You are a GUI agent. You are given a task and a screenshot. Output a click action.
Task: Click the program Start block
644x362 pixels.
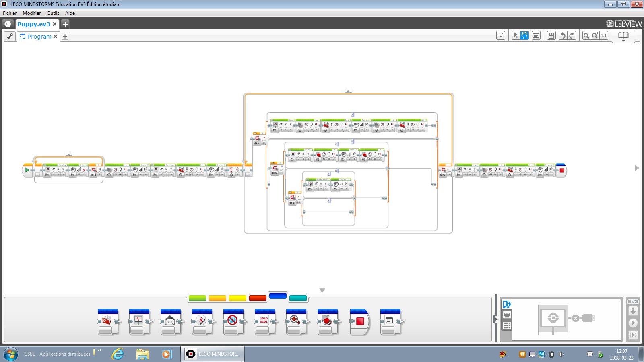tap(27, 170)
